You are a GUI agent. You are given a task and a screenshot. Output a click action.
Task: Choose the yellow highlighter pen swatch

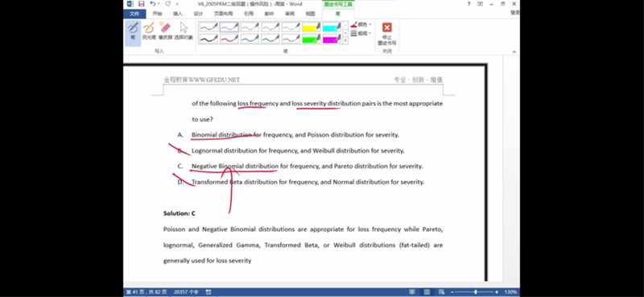tap(312, 27)
